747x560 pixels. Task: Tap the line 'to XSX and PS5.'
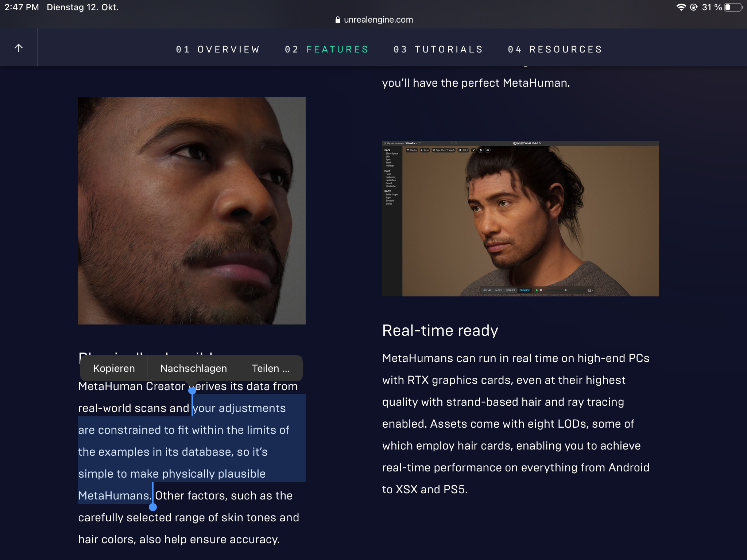tap(425, 489)
